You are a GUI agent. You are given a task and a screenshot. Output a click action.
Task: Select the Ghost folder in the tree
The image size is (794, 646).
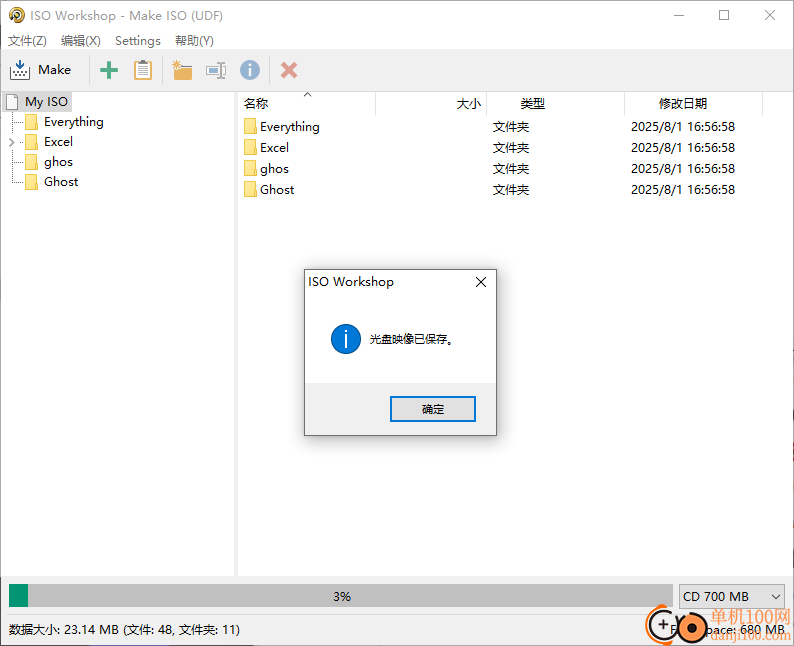point(61,182)
